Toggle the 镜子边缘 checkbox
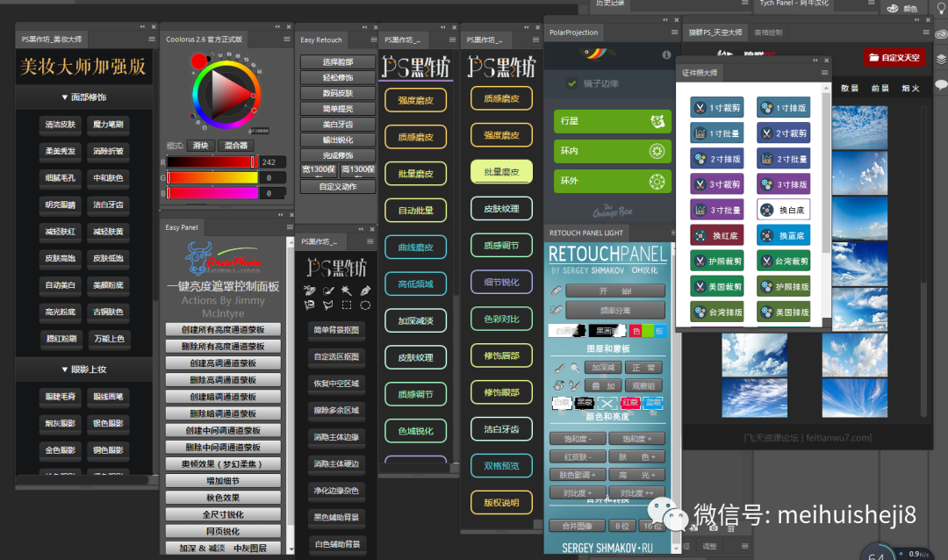Image resolution: width=948 pixels, height=560 pixels. [x=571, y=83]
